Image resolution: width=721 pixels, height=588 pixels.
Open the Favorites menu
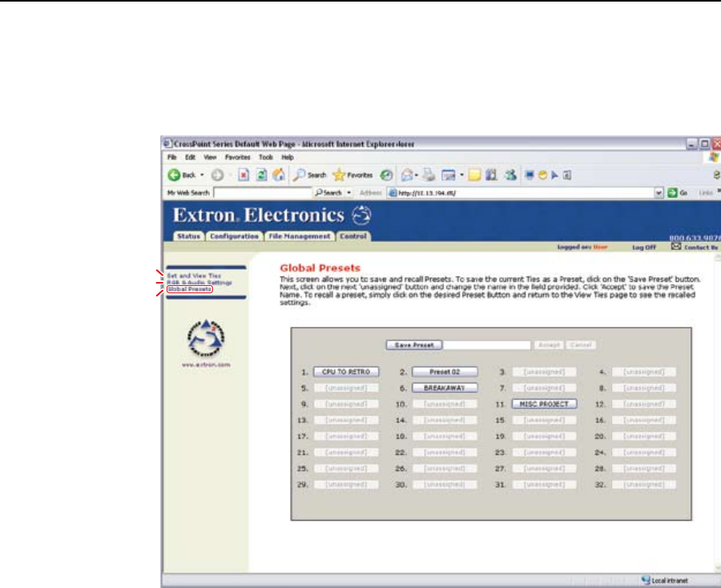[238, 157]
